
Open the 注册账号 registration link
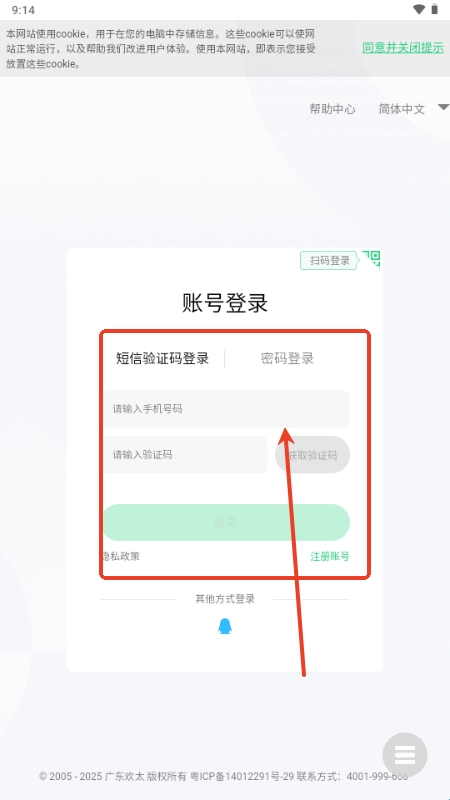click(330, 557)
